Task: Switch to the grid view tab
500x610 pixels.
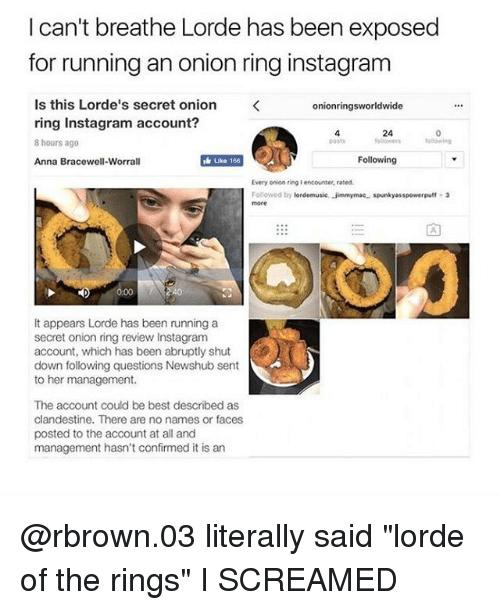Action: point(282,230)
